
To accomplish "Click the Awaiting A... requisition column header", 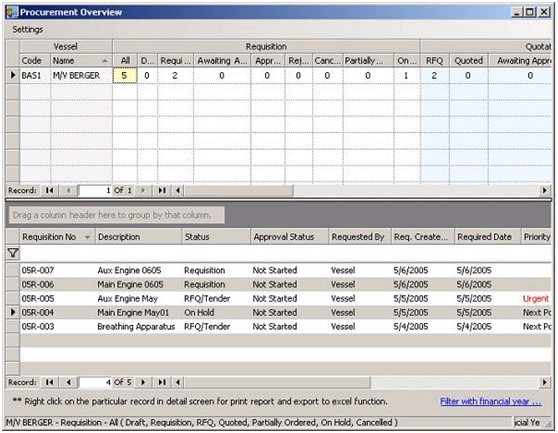I will (x=222, y=61).
